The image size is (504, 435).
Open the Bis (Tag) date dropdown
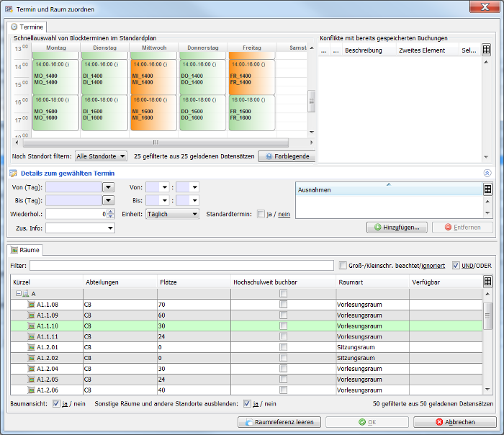click(108, 201)
